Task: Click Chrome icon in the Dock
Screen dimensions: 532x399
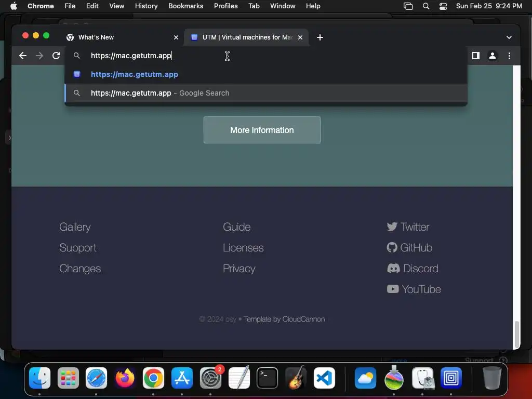Action: 153,378
